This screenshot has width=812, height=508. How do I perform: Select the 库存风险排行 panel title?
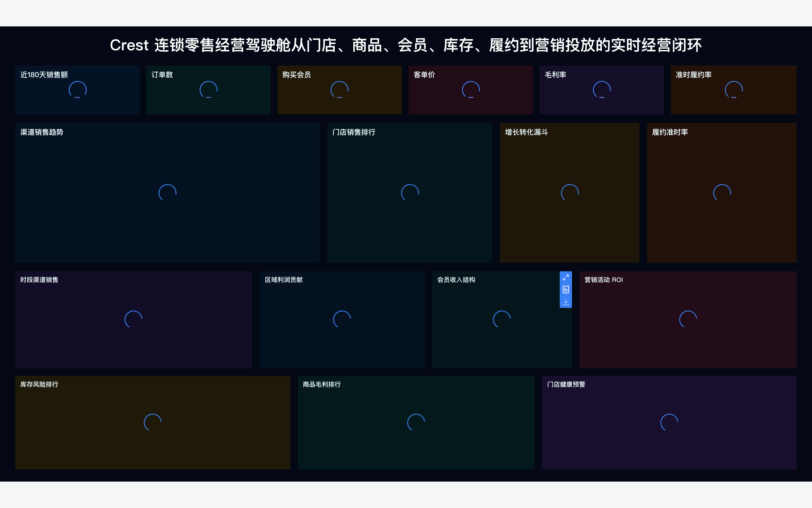click(x=39, y=384)
